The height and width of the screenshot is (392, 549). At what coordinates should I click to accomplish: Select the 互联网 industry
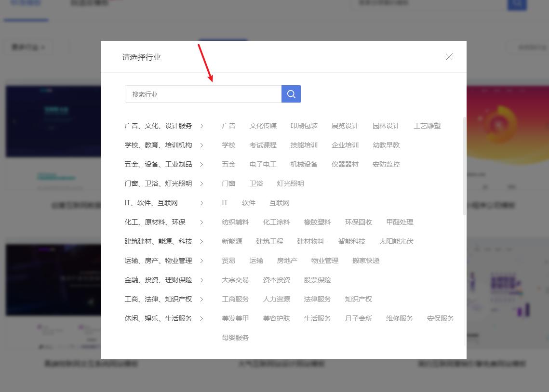(x=279, y=203)
